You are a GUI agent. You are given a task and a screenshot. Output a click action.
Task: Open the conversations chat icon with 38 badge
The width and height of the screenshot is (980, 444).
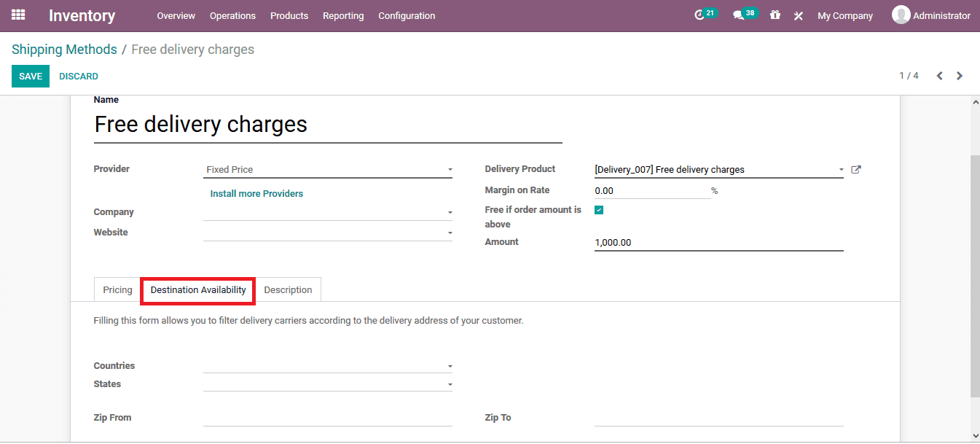click(745, 15)
